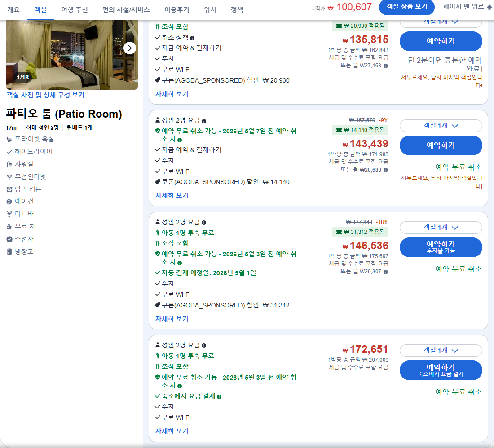Click ticket icon on ₩14,140 적용됨 badge
The width and height of the screenshot is (494, 448).
[339, 130]
